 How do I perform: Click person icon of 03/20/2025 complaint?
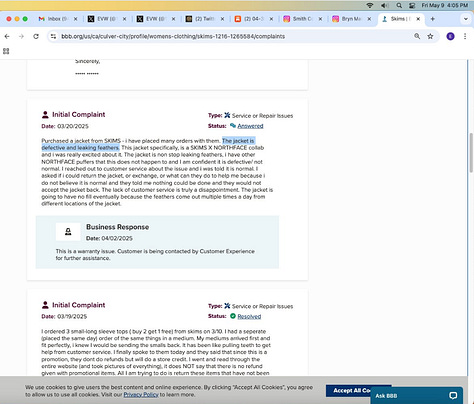pos(45,115)
